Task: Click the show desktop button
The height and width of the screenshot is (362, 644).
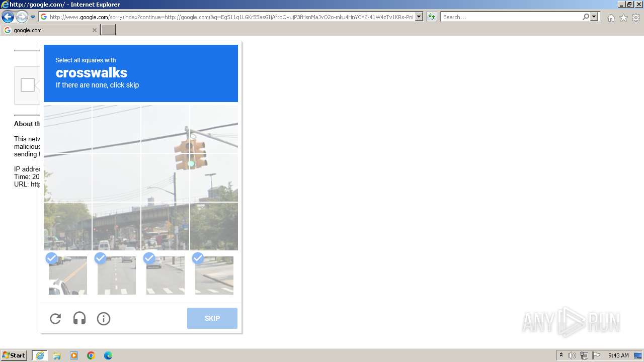Action: click(x=638, y=355)
